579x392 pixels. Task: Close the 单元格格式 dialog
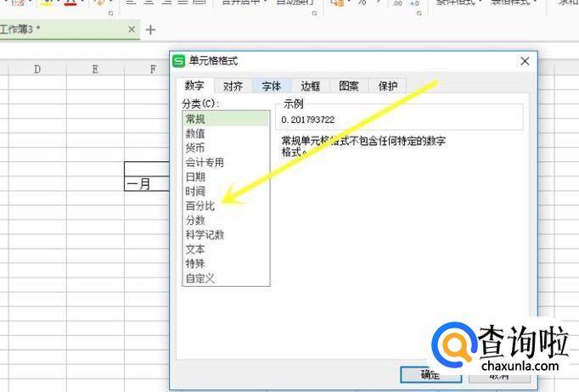(x=526, y=61)
